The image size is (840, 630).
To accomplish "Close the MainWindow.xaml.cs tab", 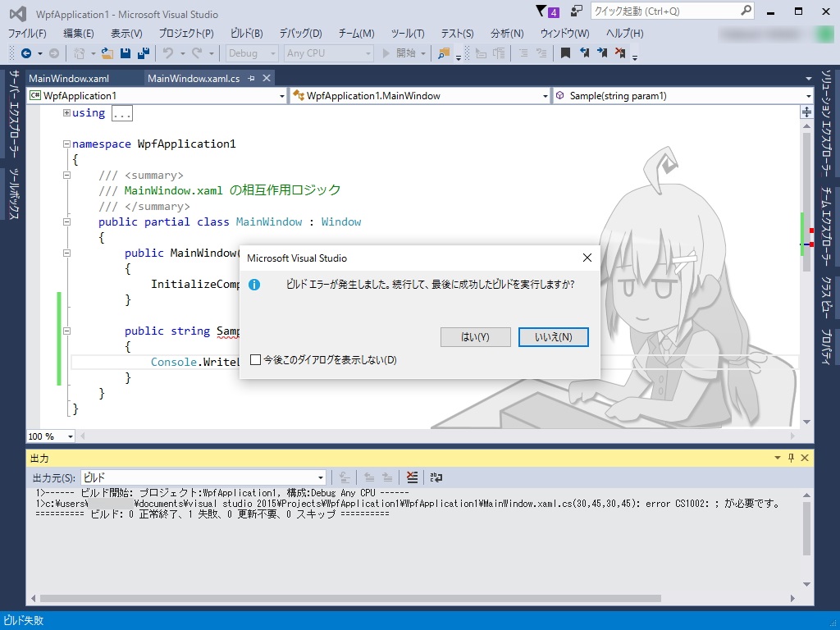I will [x=267, y=79].
